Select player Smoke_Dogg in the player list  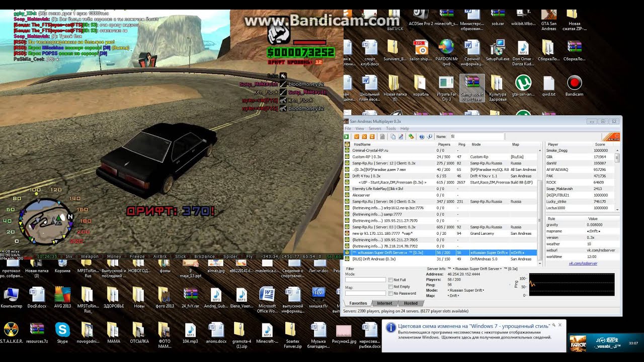(x=580, y=150)
